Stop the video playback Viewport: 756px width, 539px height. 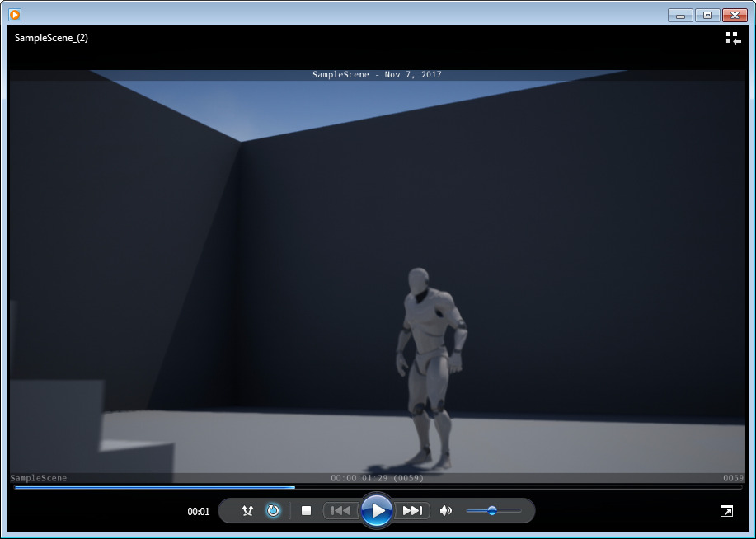[306, 511]
